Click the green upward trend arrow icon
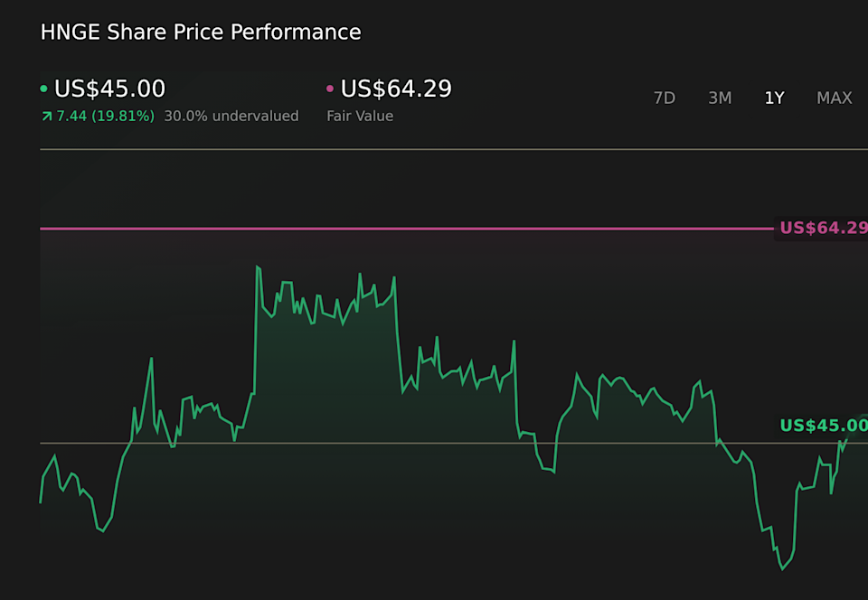 coord(46,116)
